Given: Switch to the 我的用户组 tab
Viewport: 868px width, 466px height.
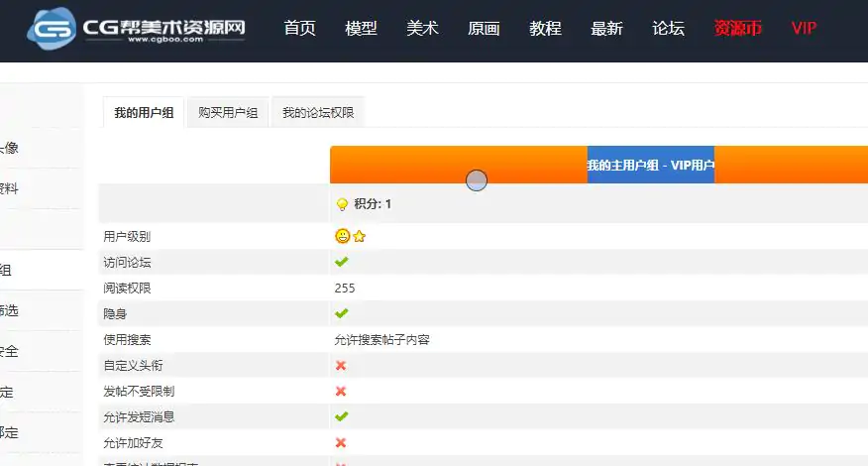Looking at the screenshot, I should 144,112.
